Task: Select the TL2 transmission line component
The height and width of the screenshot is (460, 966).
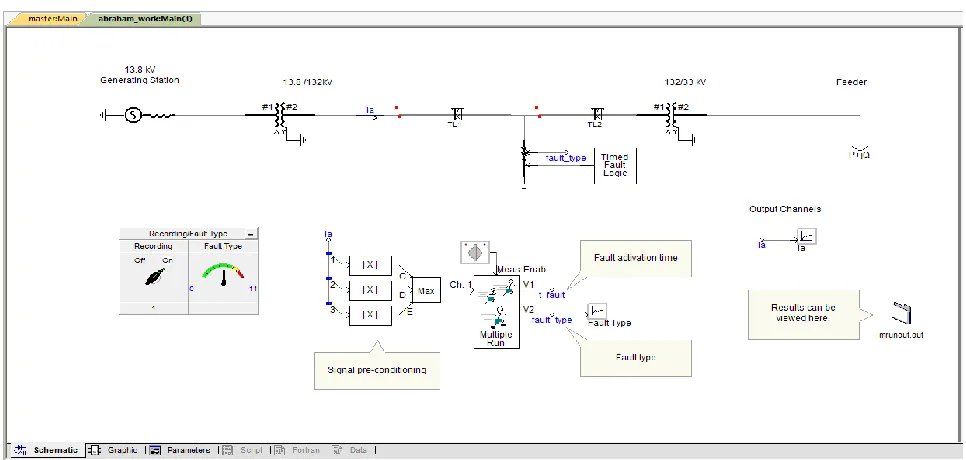Action: pyautogui.click(x=596, y=115)
